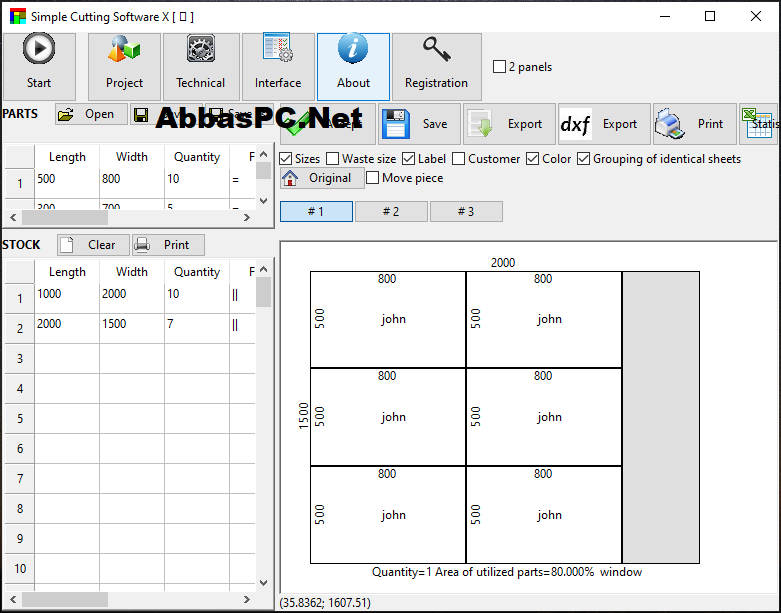This screenshot has height=613, width=781.
Task: Click the STOCK Length column header
Action: click(x=67, y=272)
